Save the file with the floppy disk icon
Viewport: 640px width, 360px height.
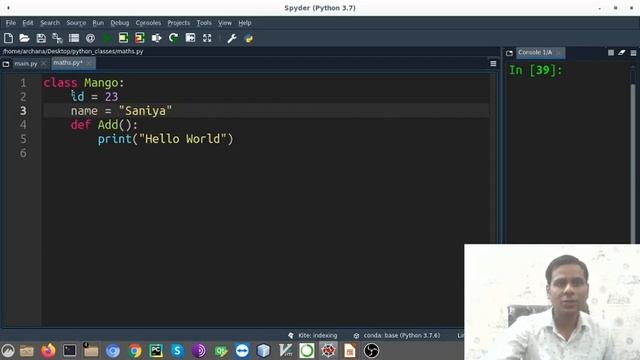pos(41,38)
